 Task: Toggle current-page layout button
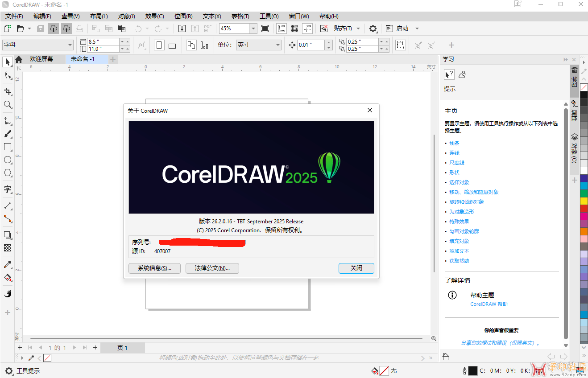(x=204, y=45)
